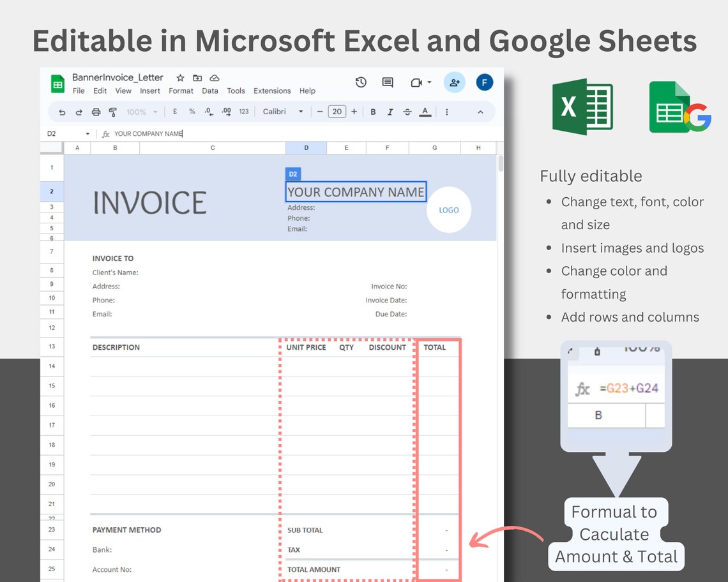Open the print dialog
Screen dimensions: 728x582
click(x=96, y=111)
